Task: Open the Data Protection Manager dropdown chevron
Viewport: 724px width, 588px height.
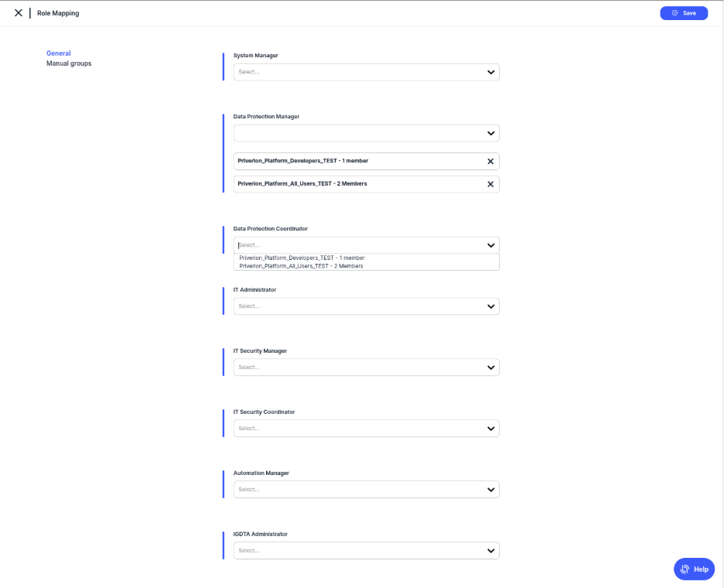Action: point(490,133)
